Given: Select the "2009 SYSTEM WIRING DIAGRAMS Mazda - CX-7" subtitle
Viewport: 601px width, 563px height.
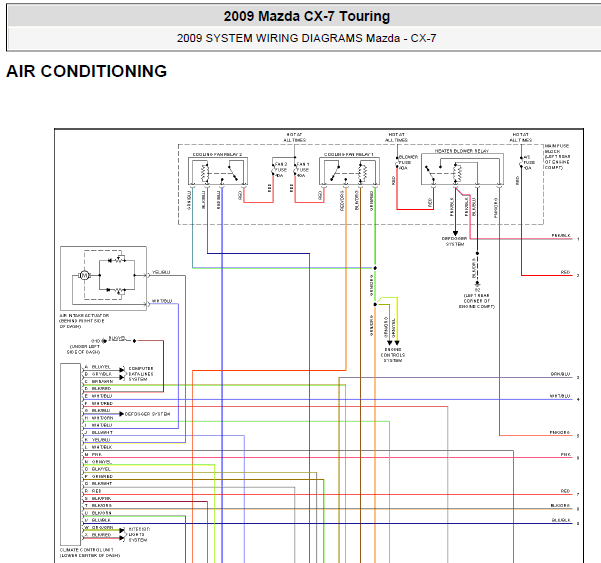Looking at the screenshot, I should coord(306,38).
